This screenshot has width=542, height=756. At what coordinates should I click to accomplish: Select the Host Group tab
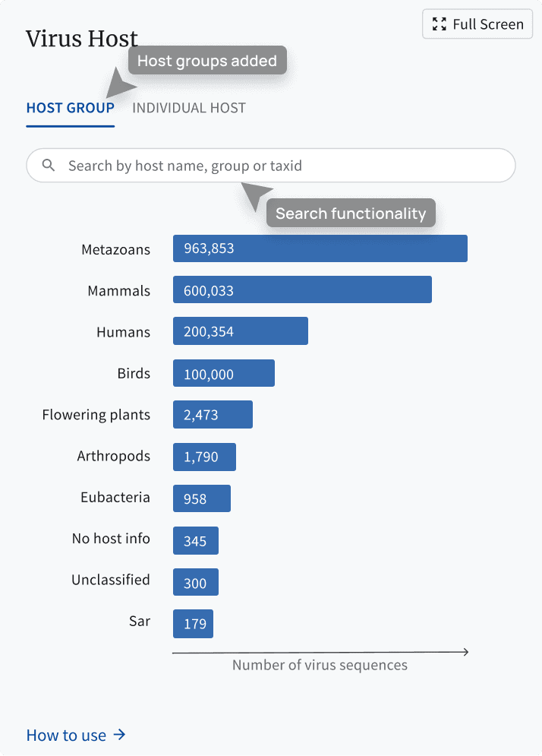click(x=71, y=108)
